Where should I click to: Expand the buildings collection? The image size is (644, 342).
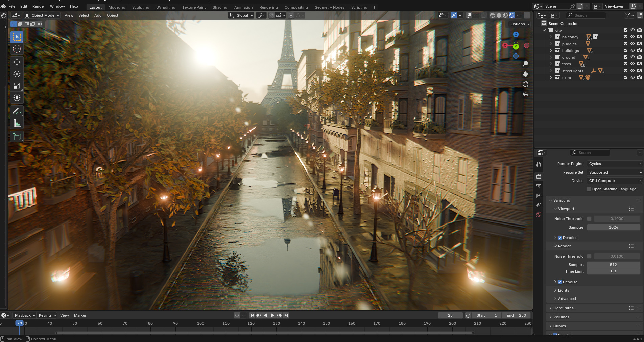(x=551, y=50)
